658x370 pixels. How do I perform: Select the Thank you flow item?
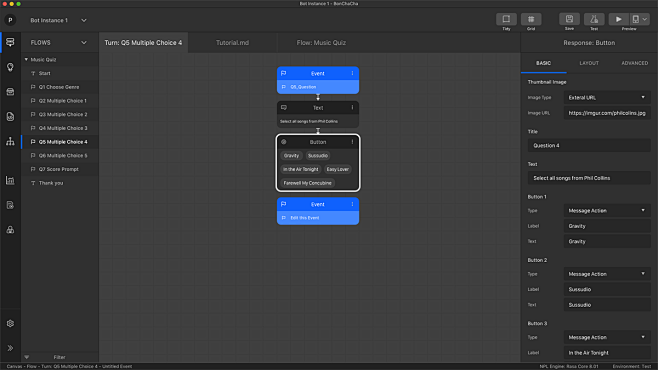(x=60, y=183)
